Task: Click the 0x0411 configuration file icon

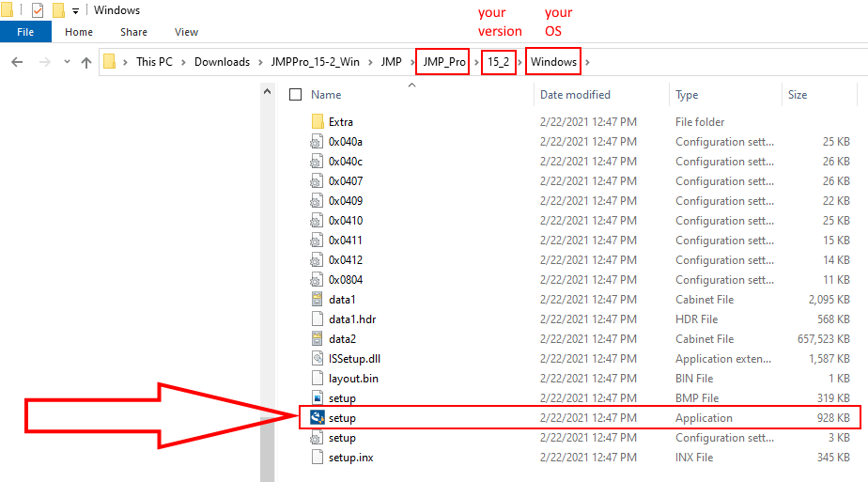Action: click(318, 241)
